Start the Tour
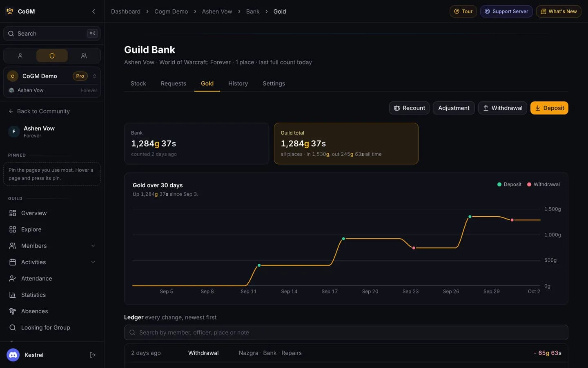The height and width of the screenshot is (368, 588). point(463,11)
